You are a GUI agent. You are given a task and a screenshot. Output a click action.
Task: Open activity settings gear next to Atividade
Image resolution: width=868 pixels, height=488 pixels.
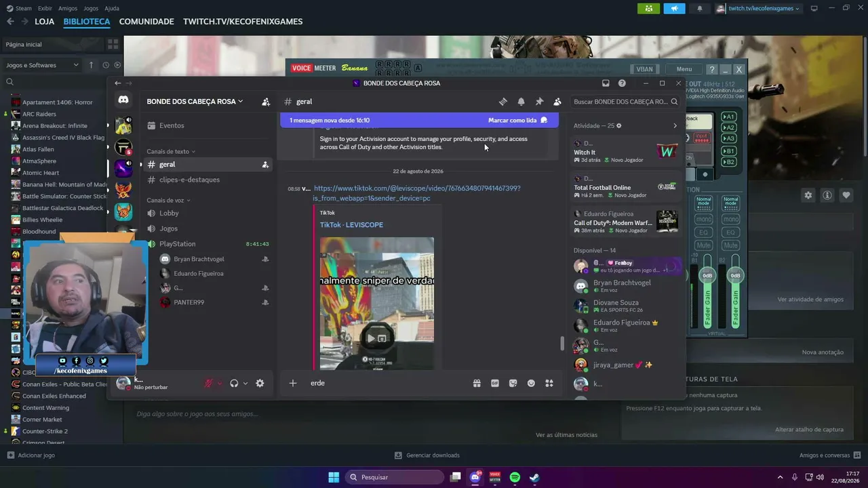tap(618, 126)
